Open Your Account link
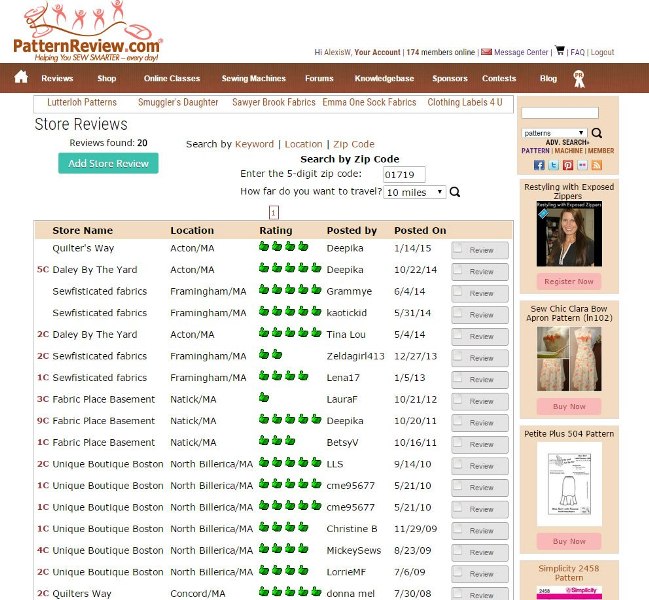 tap(377, 52)
